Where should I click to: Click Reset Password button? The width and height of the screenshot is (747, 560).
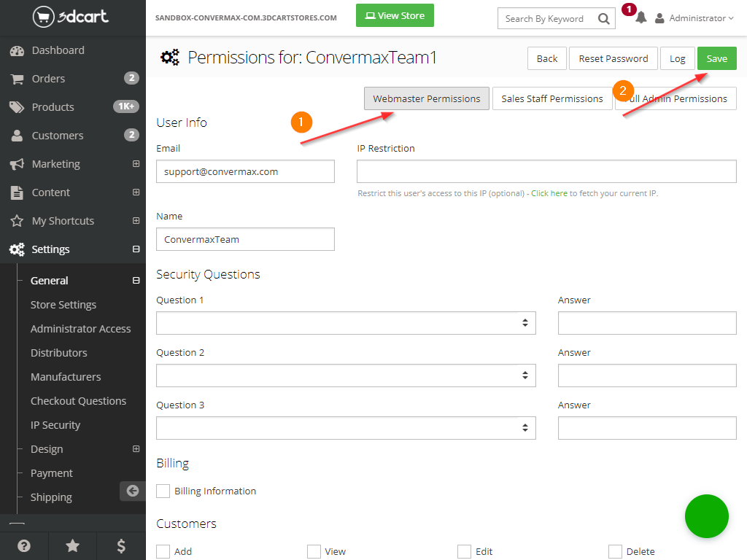613,58
